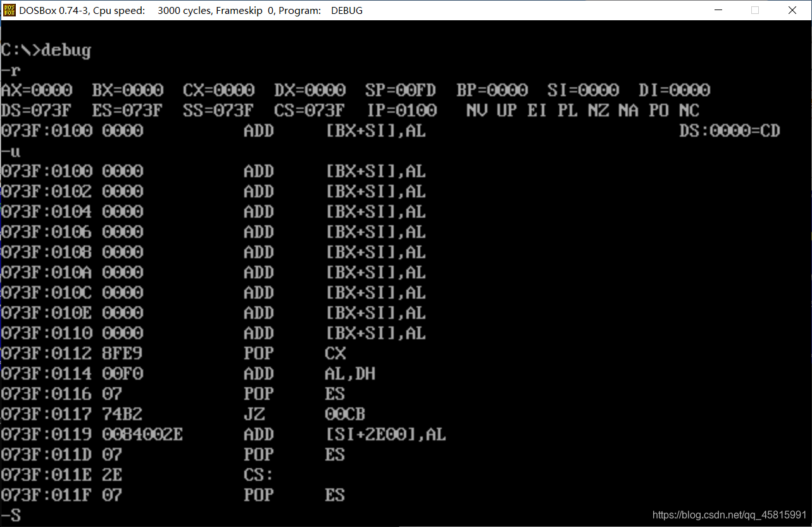Click the PL sign flag

[568, 110]
